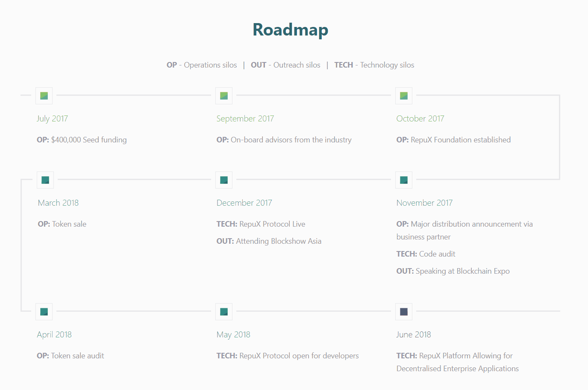Click the dark June 2018 milestone icon
Screen dimensions: 588x390
tap(404, 312)
